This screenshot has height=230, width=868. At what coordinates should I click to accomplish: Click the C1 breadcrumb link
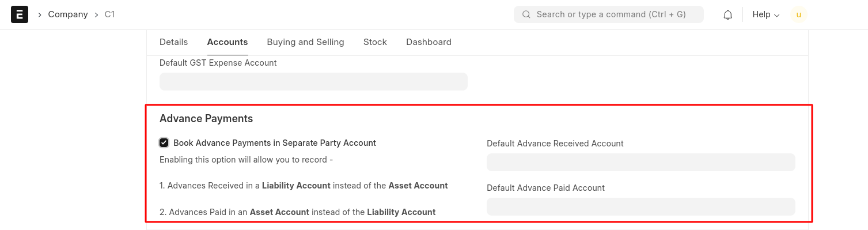(x=109, y=14)
